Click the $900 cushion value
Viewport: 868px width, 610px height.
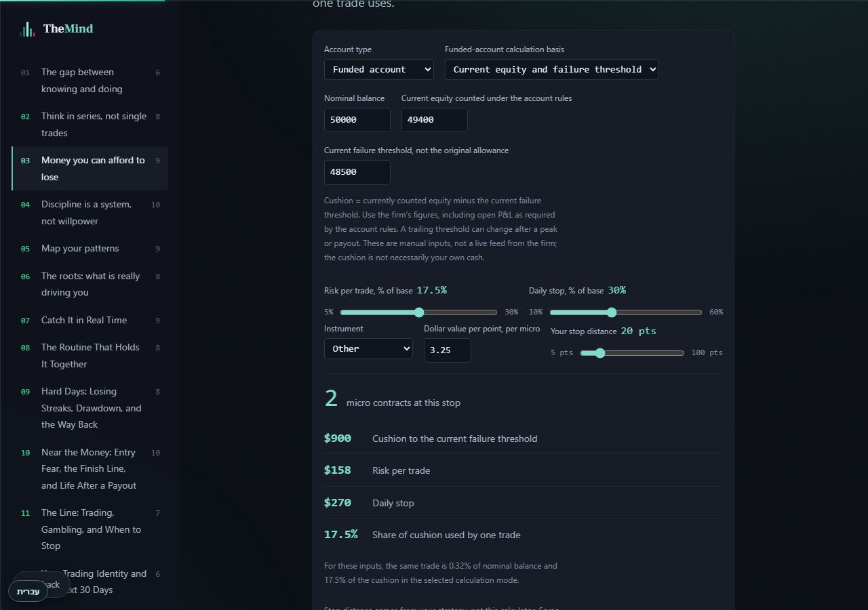point(338,439)
